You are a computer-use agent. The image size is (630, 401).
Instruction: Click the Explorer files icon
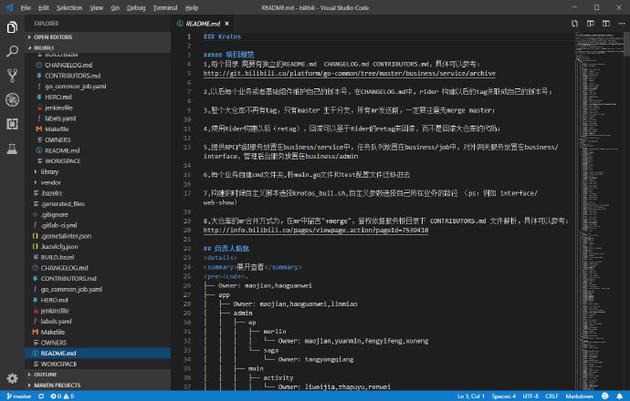click(x=12, y=26)
